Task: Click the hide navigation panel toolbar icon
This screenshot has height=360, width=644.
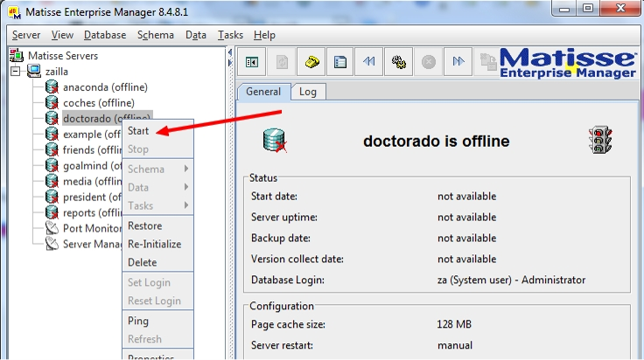Action: coord(252,62)
